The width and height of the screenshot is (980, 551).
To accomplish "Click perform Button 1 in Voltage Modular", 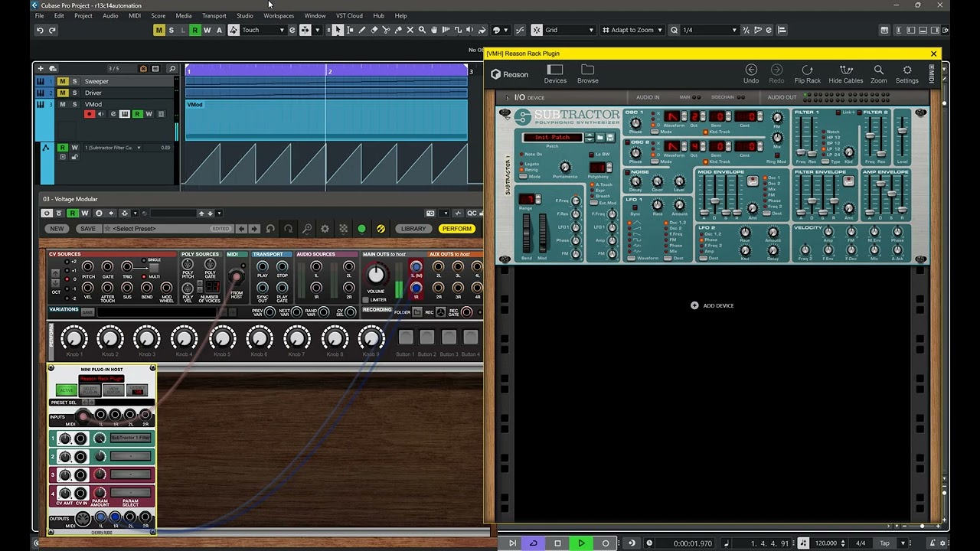I will click(x=406, y=337).
